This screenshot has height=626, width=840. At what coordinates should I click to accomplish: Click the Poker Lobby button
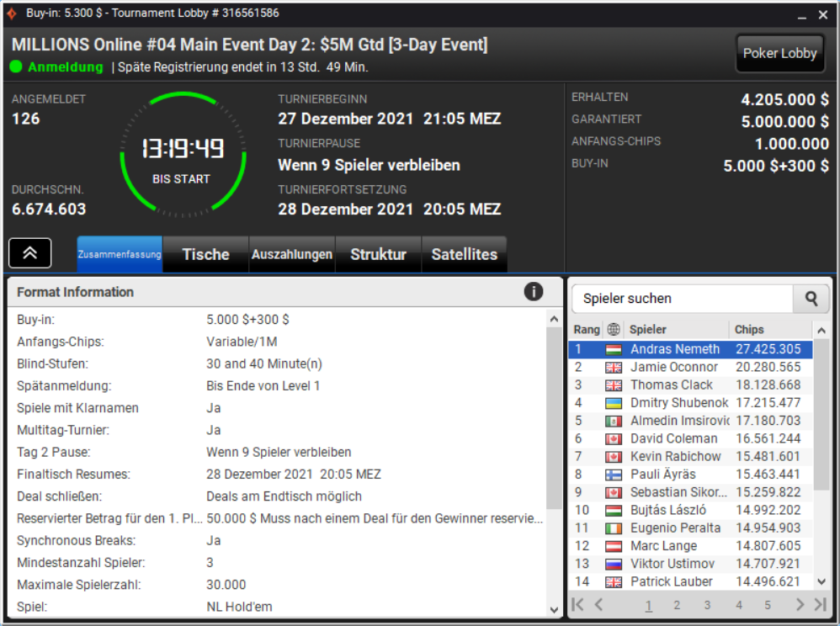point(779,53)
